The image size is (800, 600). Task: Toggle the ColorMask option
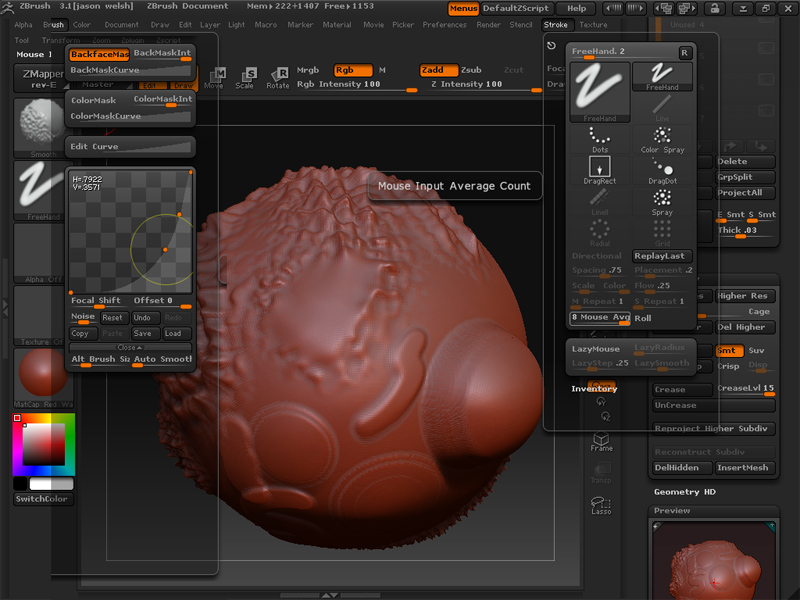93,101
